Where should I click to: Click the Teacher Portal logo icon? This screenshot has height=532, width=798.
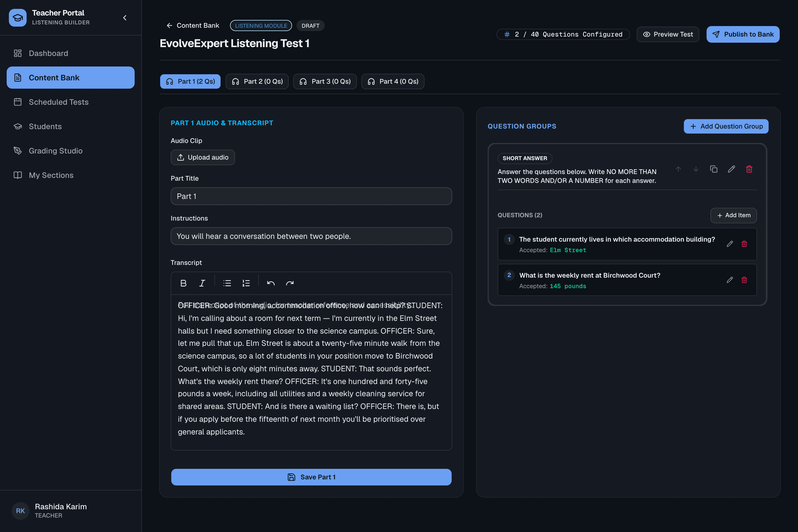18,18
